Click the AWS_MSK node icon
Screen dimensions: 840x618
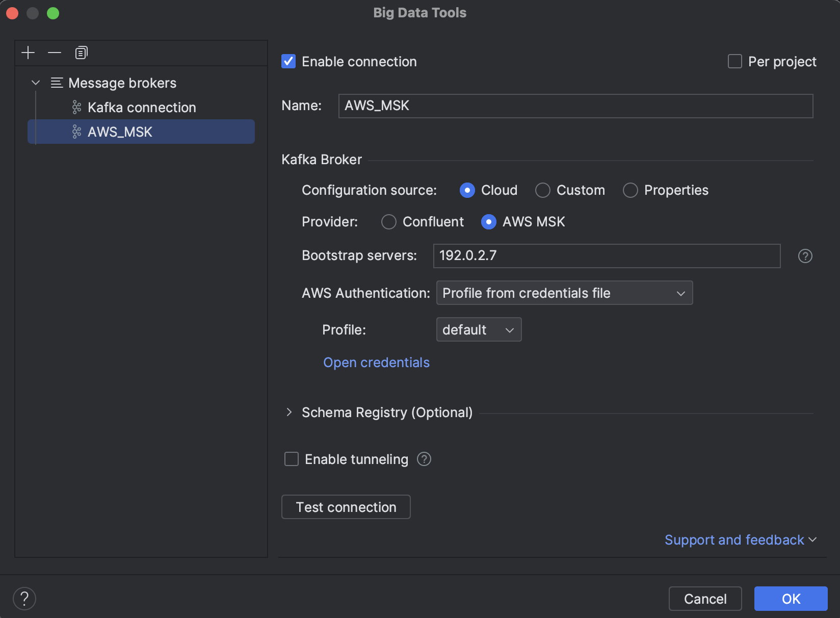click(x=76, y=132)
